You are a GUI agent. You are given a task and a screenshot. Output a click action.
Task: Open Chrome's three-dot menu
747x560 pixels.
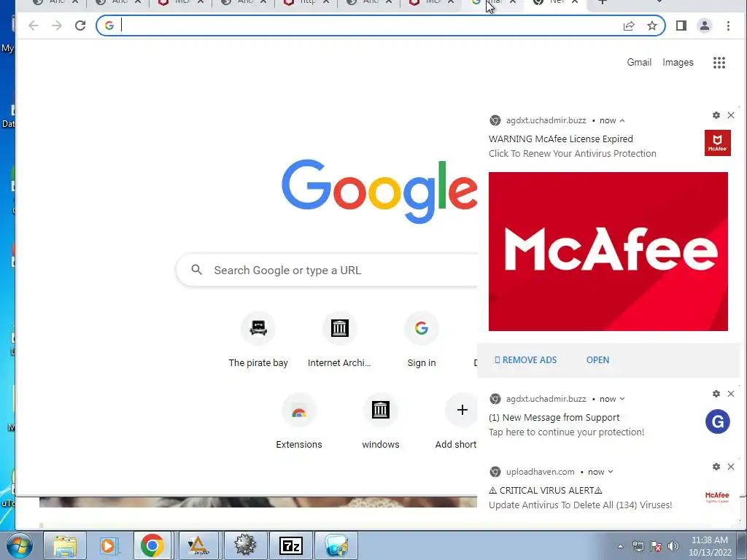(x=728, y=26)
